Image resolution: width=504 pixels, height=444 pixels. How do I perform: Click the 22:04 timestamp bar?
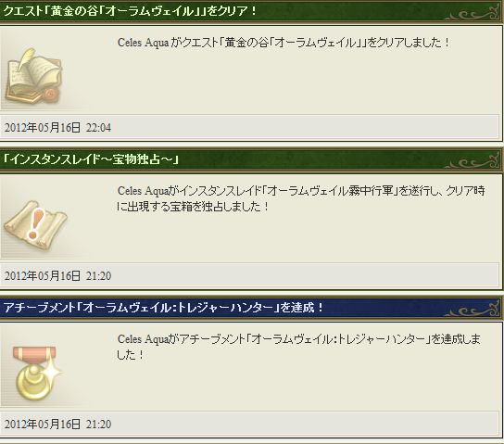coord(249,127)
